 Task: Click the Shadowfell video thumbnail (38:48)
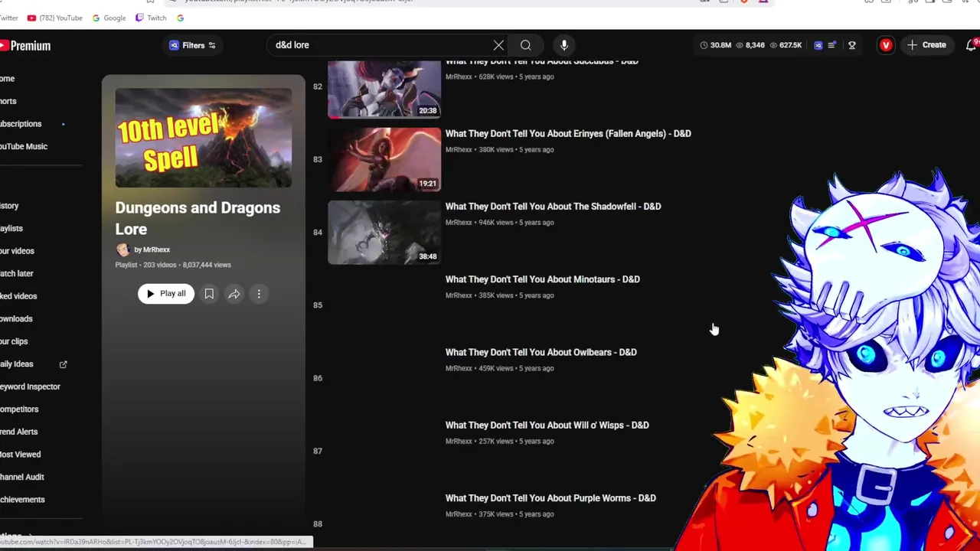384,233
